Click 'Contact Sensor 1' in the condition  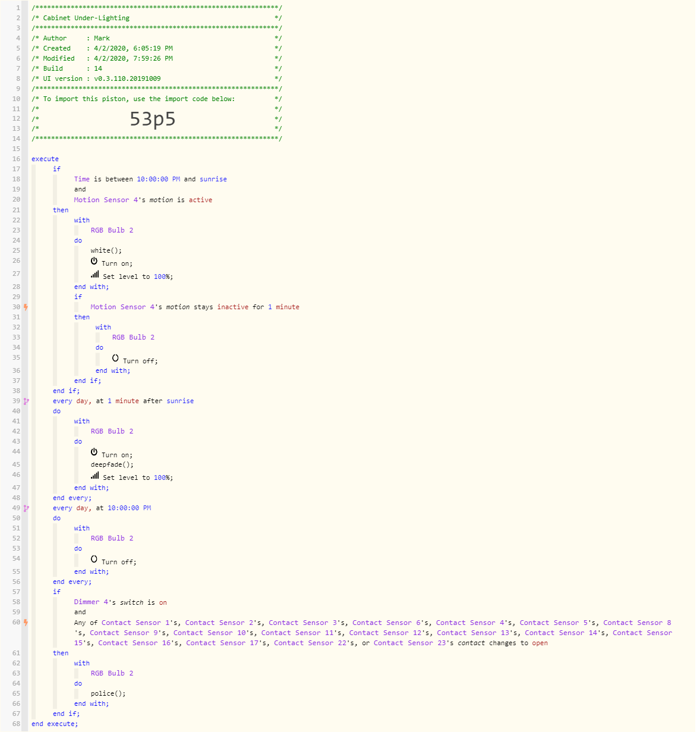[x=135, y=623]
